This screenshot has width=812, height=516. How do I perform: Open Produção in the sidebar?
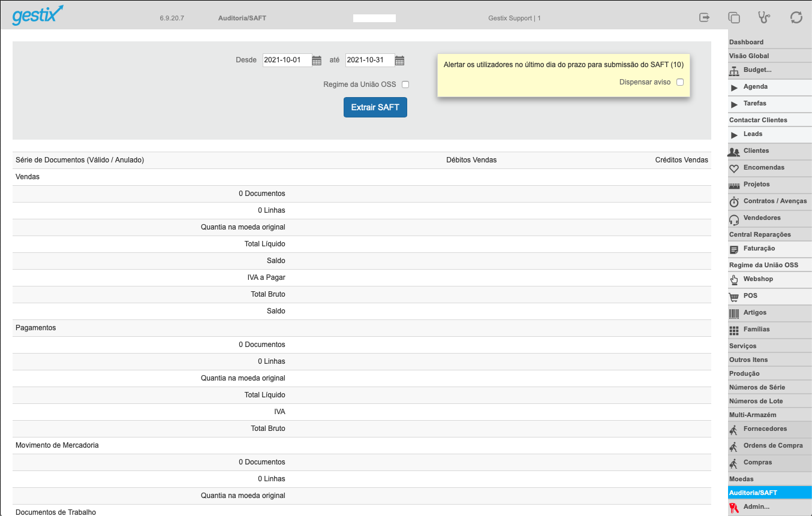pyautogui.click(x=769, y=373)
